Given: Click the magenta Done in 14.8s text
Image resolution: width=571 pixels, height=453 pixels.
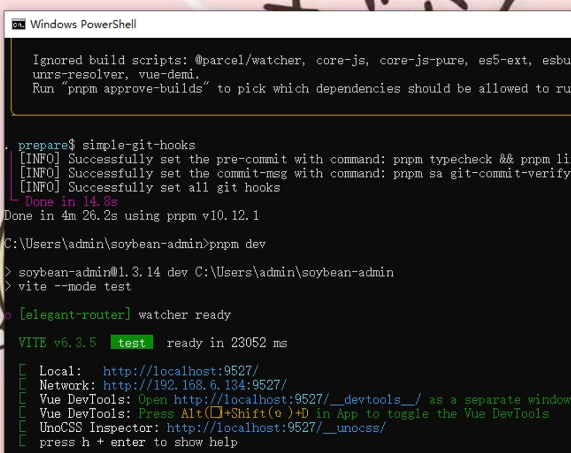Looking at the screenshot, I should click(x=71, y=201).
